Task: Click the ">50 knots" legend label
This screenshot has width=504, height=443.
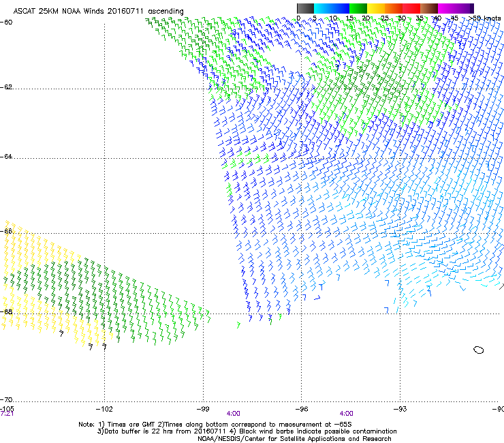Action: [485, 18]
